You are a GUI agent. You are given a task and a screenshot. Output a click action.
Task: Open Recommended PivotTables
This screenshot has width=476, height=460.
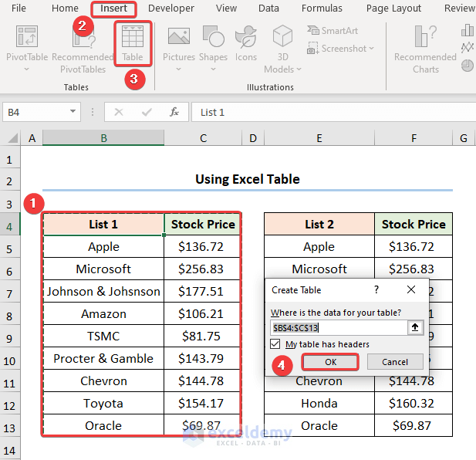tap(83, 50)
